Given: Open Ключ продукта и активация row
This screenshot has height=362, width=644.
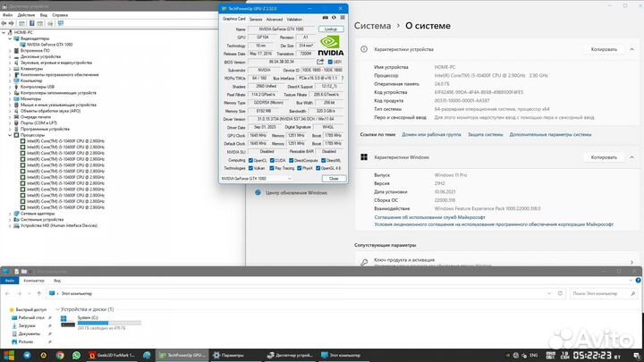Looking at the screenshot, I should 496,261.
